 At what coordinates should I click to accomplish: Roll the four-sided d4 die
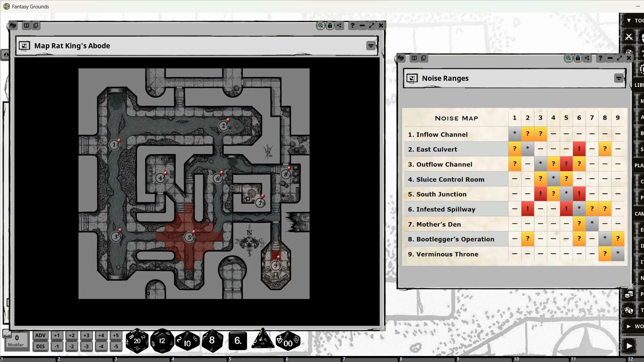point(262,340)
